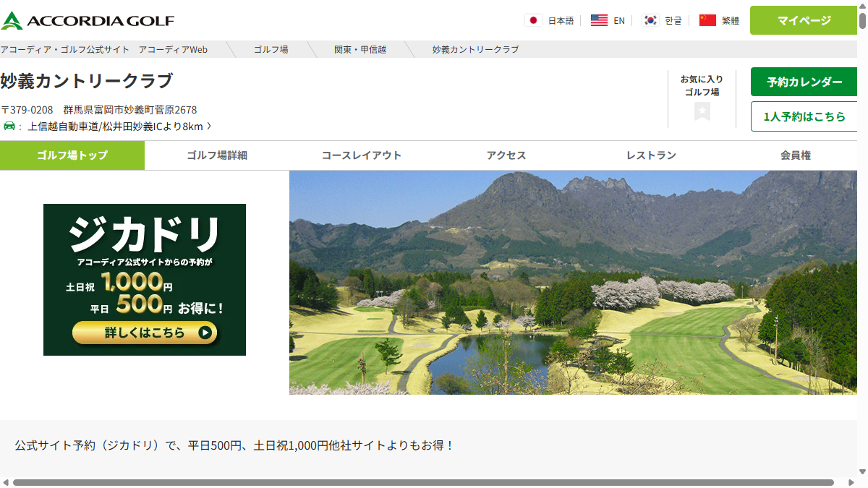Switch language to 繁體

[x=731, y=20]
